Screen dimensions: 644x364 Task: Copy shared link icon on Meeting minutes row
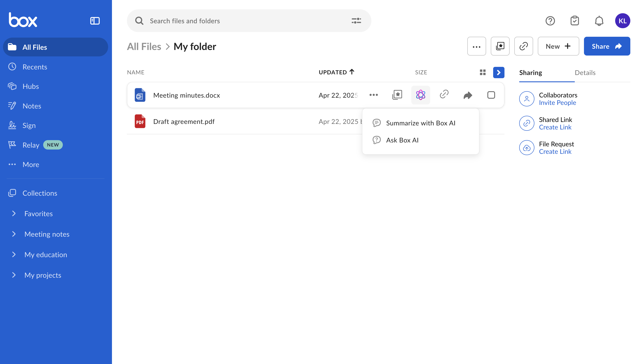(x=444, y=94)
